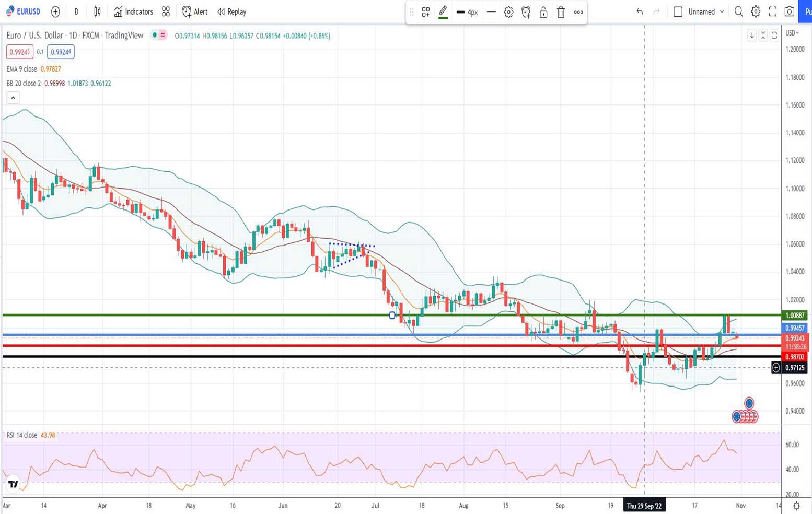Click the add symbol compare plus icon

55,11
